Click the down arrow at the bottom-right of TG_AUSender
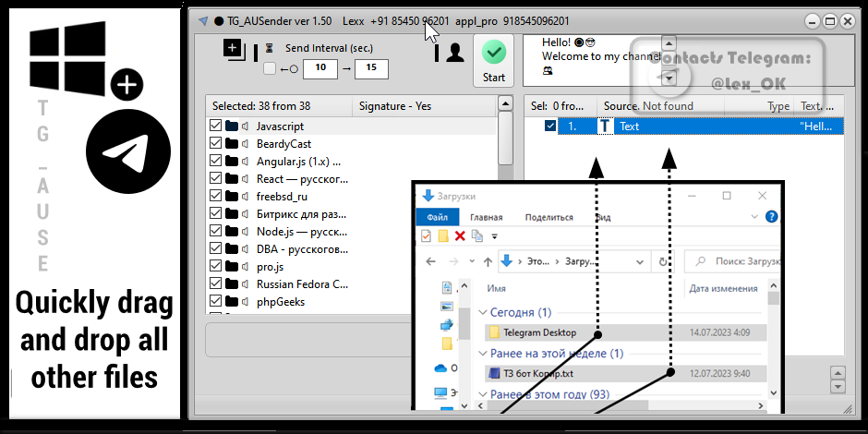Image resolution: width=868 pixels, height=434 pixels. tap(838, 387)
